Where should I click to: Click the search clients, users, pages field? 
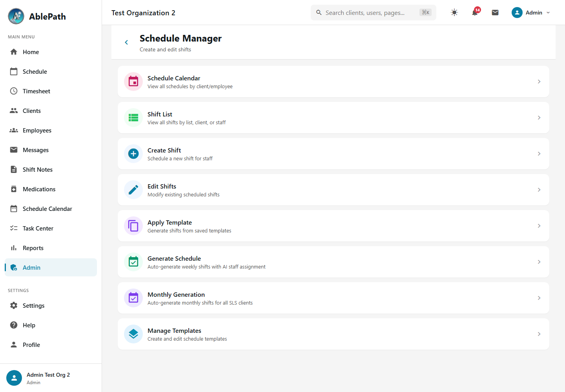[x=374, y=13]
